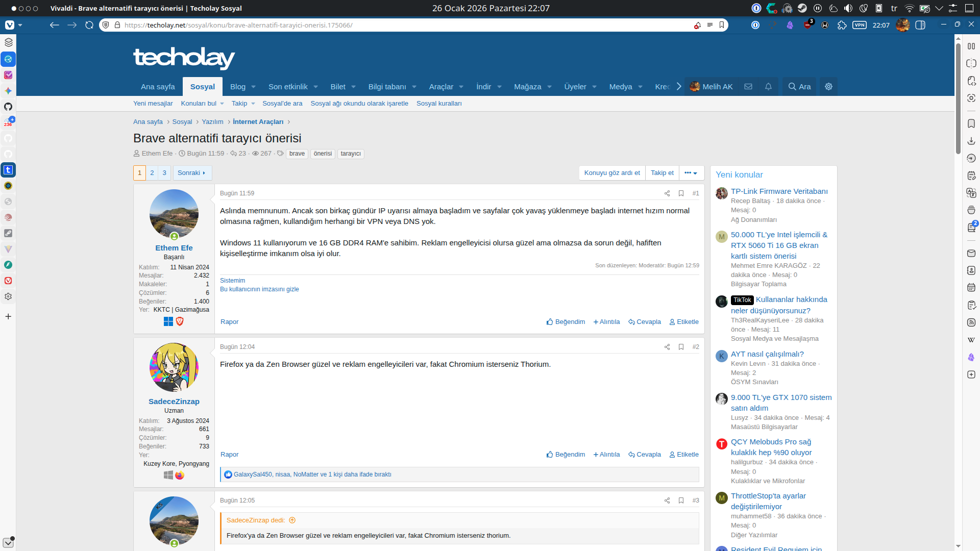Screen dimensions: 980x551
Task: Open sidebar settings gear icon
Action: (x=8, y=296)
